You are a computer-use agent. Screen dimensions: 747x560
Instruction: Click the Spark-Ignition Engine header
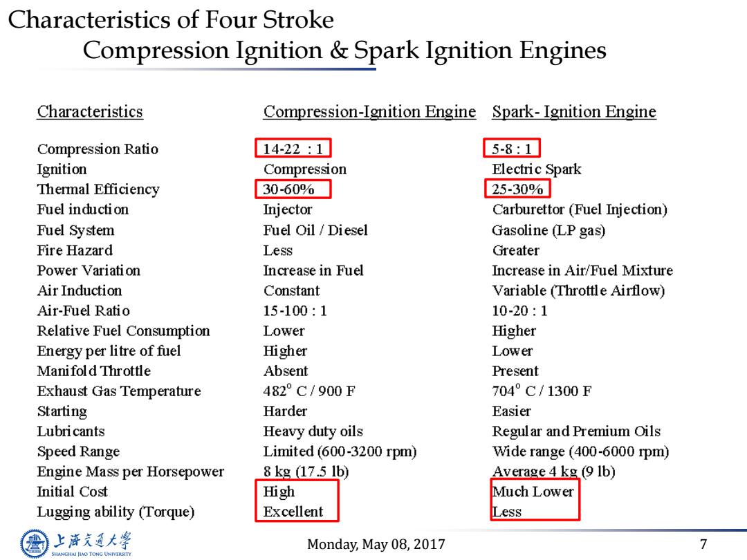(x=574, y=111)
